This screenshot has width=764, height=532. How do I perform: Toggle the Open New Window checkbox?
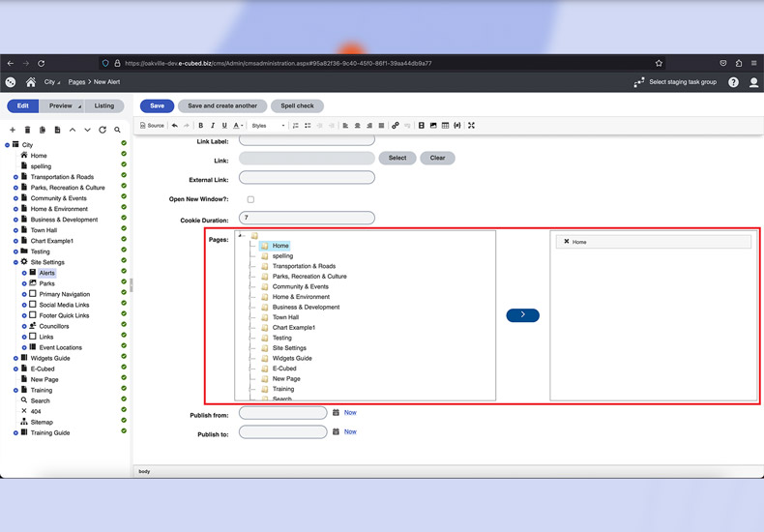pos(250,199)
